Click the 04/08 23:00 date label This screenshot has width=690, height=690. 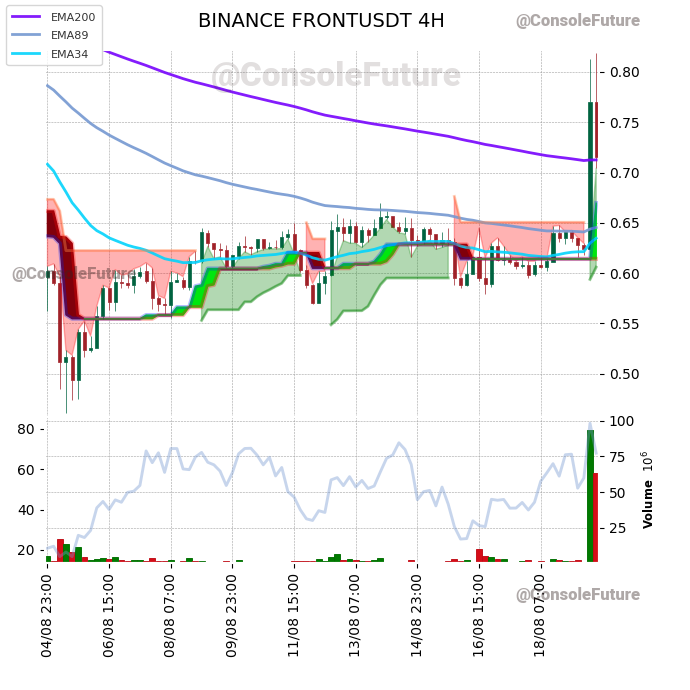coord(46,616)
